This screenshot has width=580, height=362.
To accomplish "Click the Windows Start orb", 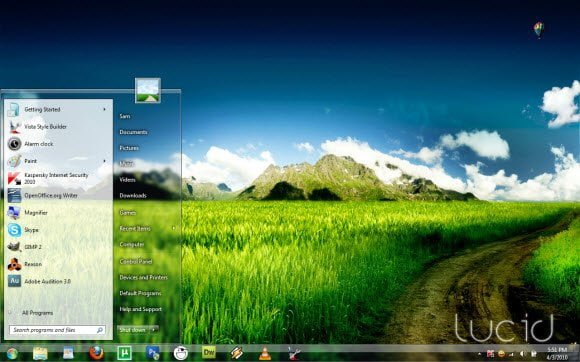I will pos(12,354).
